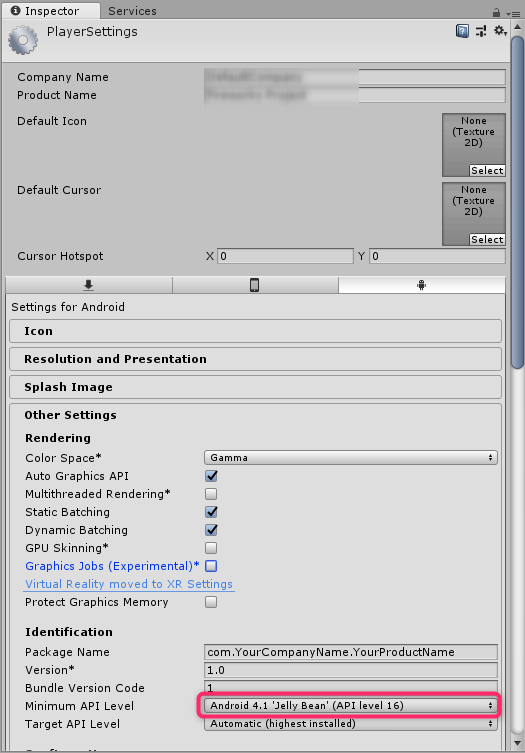The height and width of the screenshot is (753, 525).
Task: Open Virtual Reality moved to XR Settings link
Action: coord(129,584)
